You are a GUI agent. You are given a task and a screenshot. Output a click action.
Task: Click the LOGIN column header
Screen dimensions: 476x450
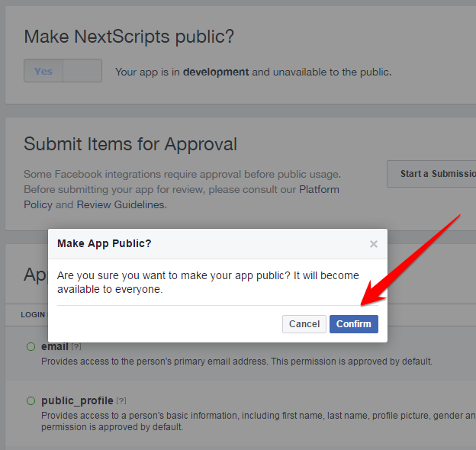tap(33, 315)
